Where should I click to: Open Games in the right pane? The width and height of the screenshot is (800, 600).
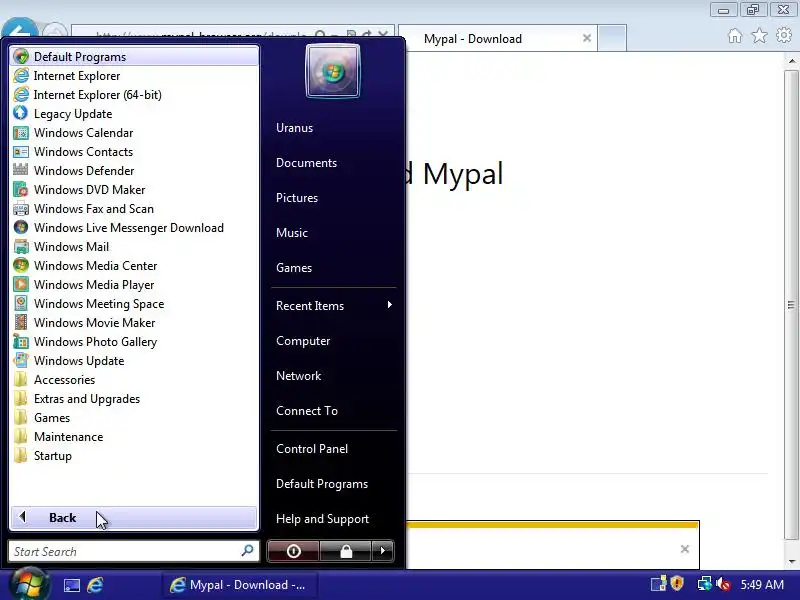tap(294, 267)
